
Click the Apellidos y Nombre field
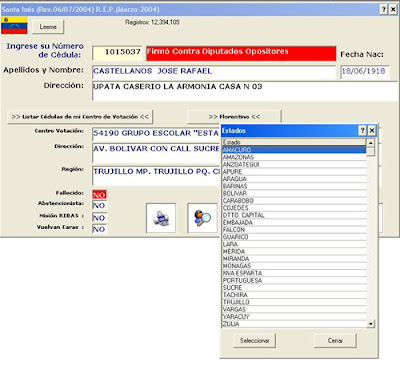coord(214,72)
